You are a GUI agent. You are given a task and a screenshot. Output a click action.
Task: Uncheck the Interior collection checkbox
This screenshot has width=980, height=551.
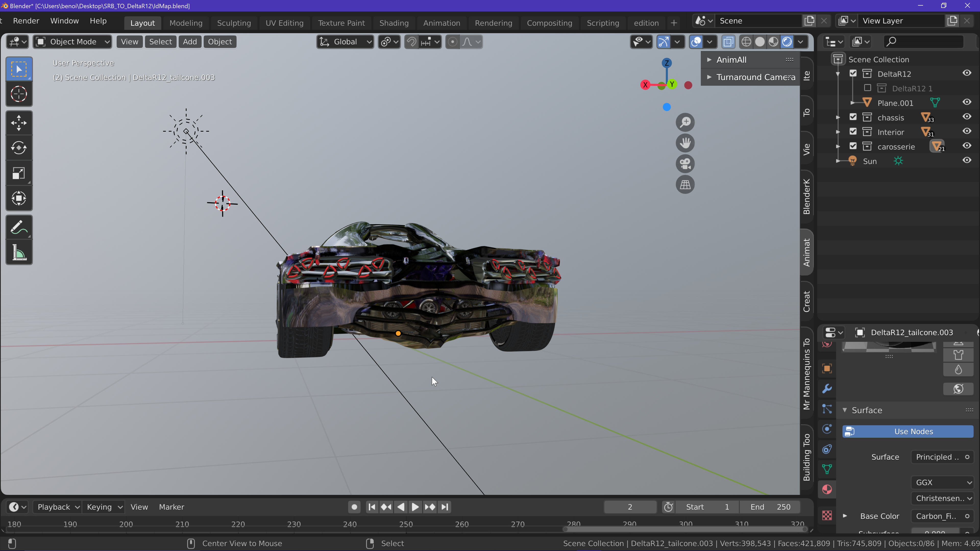pyautogui.click(x=853, y=132)
